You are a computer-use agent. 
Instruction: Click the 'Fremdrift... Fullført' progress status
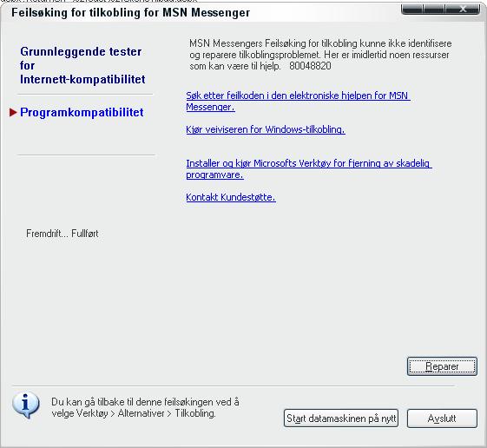click(63, 234)
